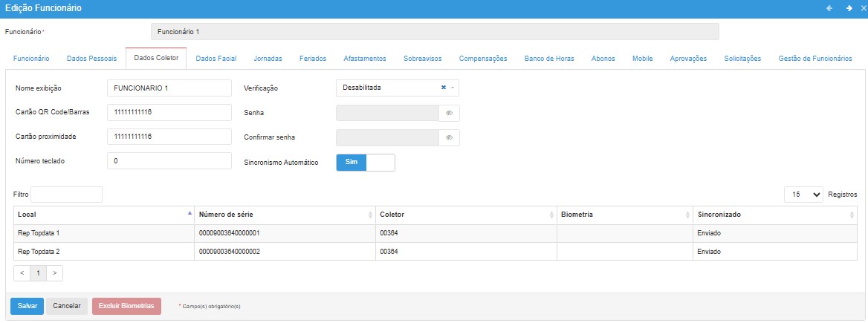Open the Abonos tab
868x323 pixels.
pos(603,59)
